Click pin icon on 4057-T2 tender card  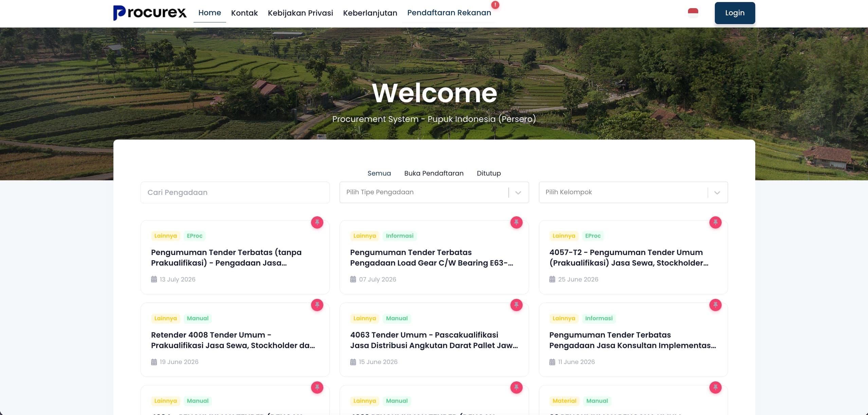(715, 222)
